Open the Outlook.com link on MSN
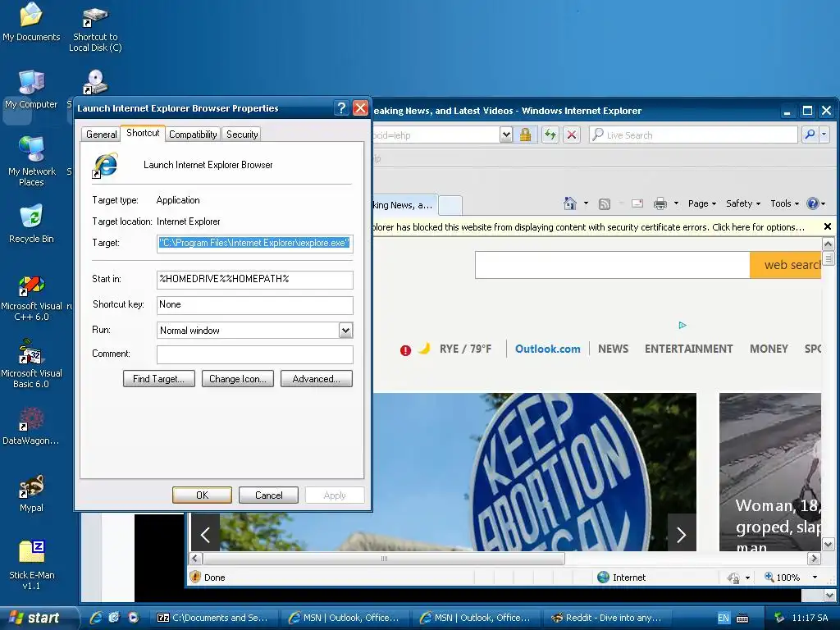This screenshot has height=630, width=840. coord(547,349)
